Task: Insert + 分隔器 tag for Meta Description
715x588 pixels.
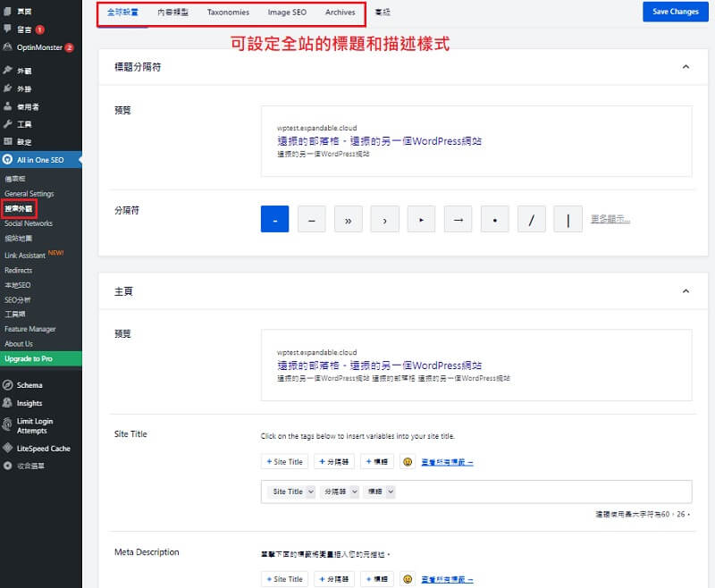Action: click(x=333, y=579)
